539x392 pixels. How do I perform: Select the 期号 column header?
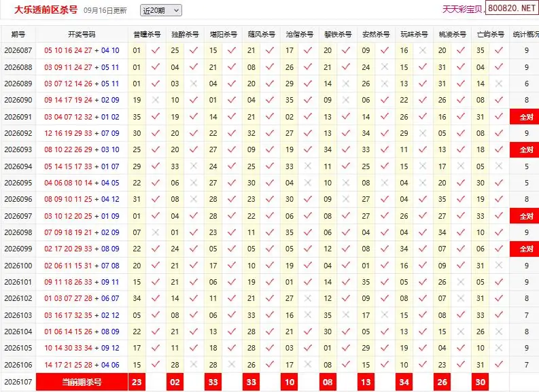pyautogui.click(x=18, y=35)
